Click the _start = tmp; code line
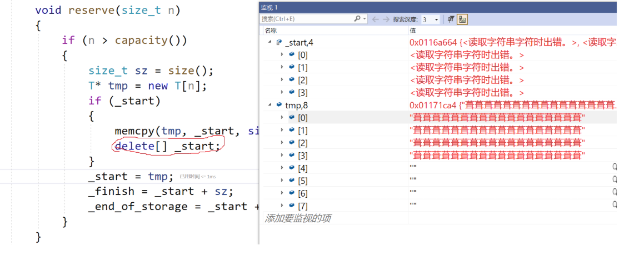 131,177
